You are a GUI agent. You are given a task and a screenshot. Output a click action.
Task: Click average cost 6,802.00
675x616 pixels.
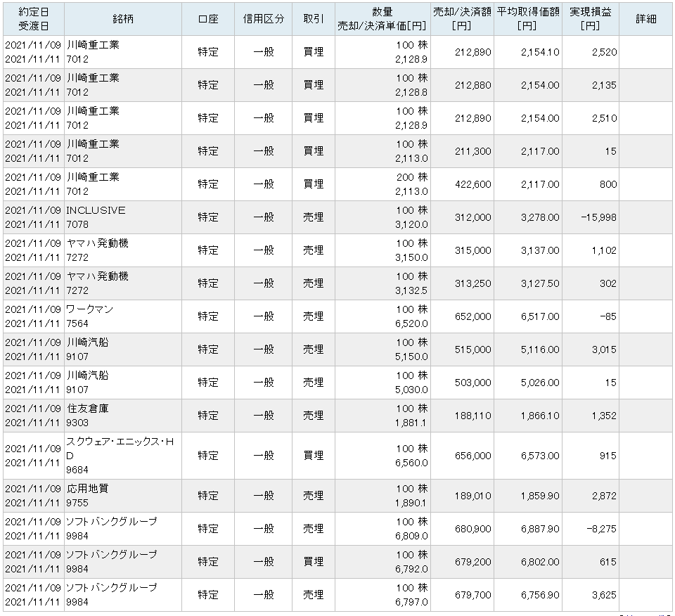(x=540, y=562)
